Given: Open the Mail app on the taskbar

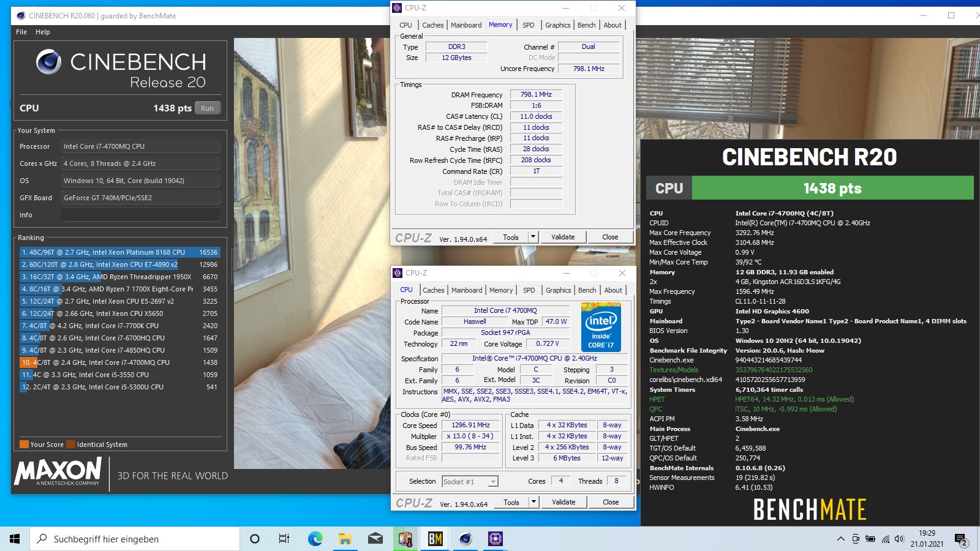Looking at the screenshot, I should tap(375, 539).
